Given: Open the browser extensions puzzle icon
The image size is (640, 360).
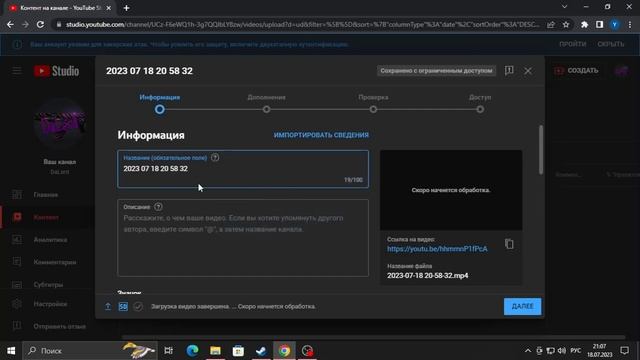Looking at the screenshot, I should pos(584,24).
